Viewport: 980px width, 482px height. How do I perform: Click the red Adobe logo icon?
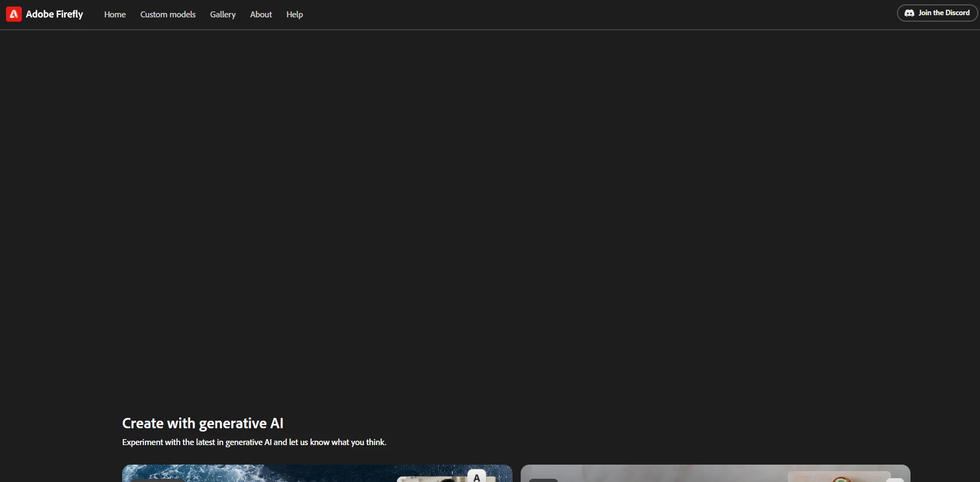(x=14, y=14)
